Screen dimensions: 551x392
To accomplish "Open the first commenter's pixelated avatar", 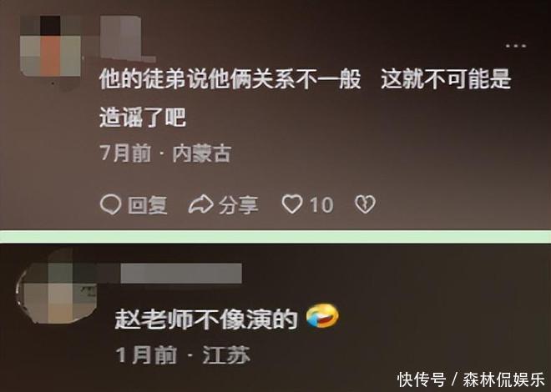I will click(x=51, y=46).
